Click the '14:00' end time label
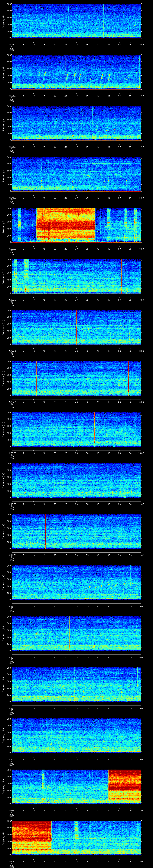The height and width of the screenshot is (868, 153). 141,657
